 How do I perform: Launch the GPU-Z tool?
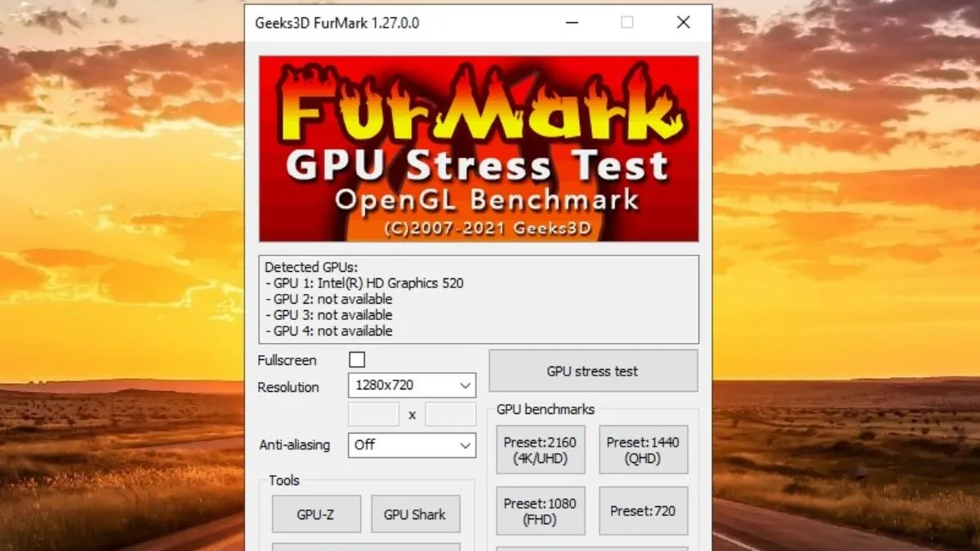[x=316, y=514]
